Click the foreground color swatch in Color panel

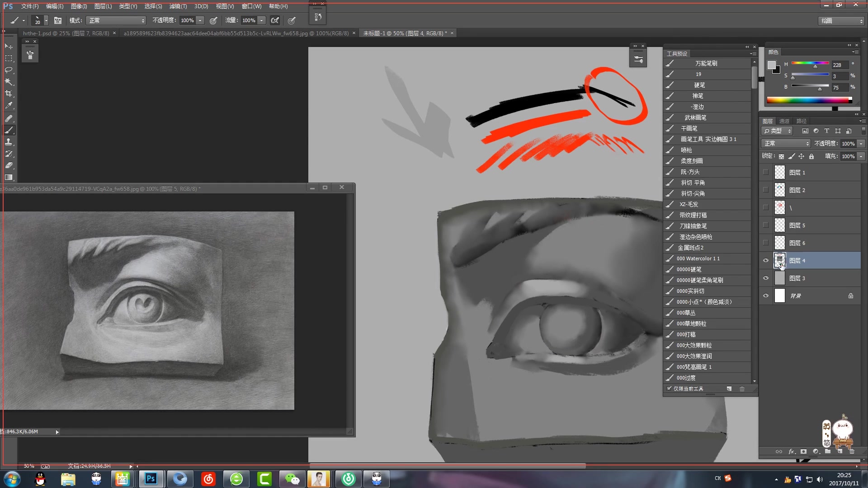(772, 66)
